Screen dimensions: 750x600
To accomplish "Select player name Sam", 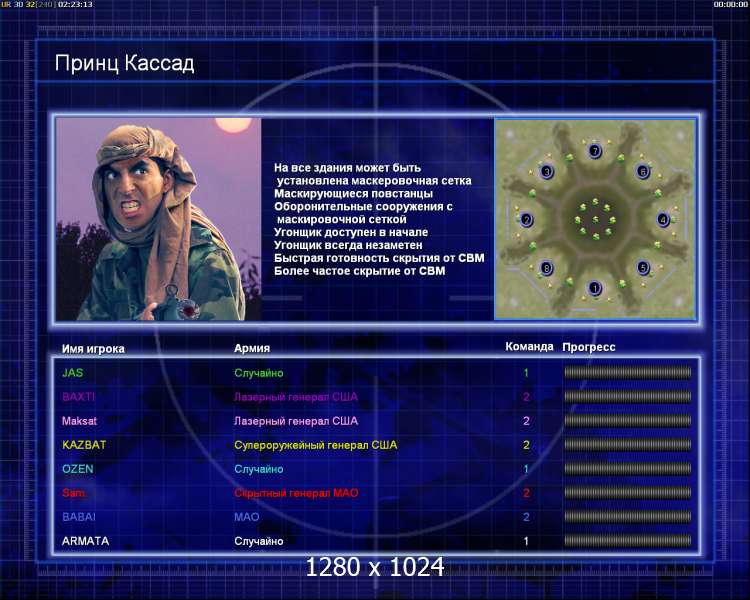I will click(74, 493).
